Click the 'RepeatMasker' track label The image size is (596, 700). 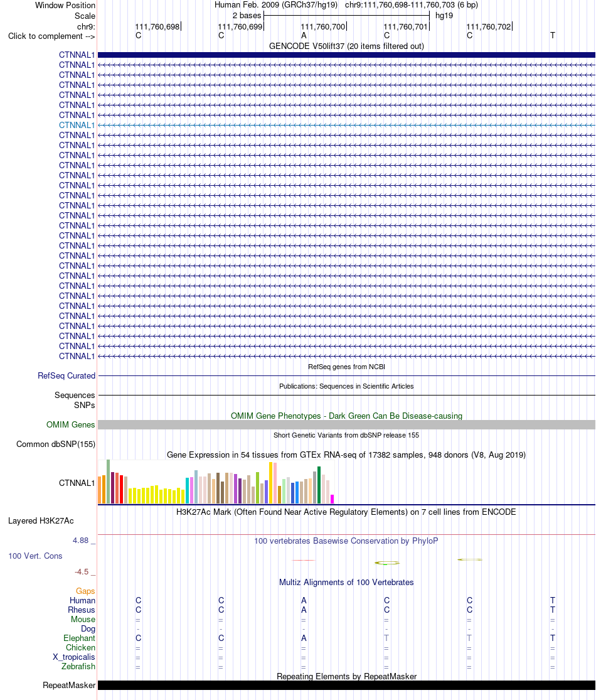[69, 686]
